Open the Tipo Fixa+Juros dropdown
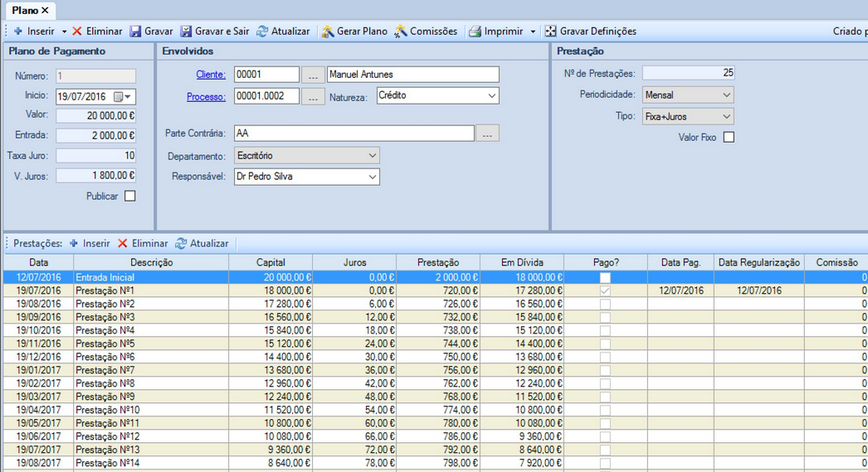The height and width of the screenshot is (472, 868). coord(726,117)
